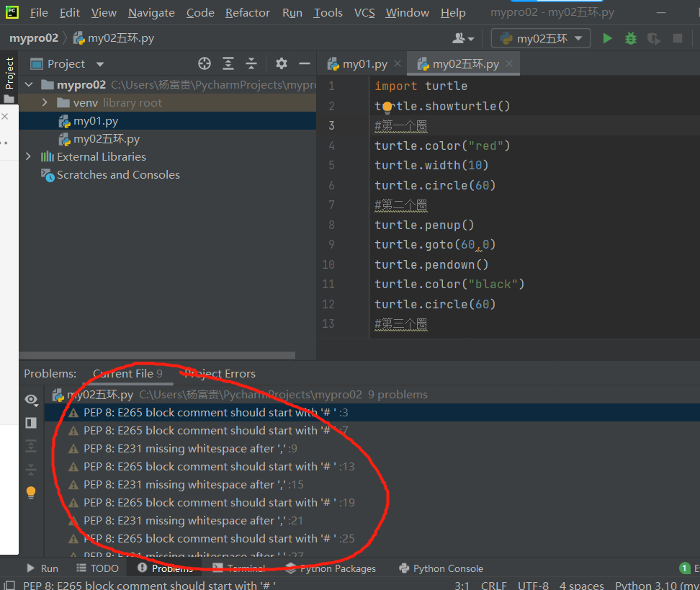Collapse the mypro02 root folder
The height and width of the screenshot is (590, 700).
point(29,84)
